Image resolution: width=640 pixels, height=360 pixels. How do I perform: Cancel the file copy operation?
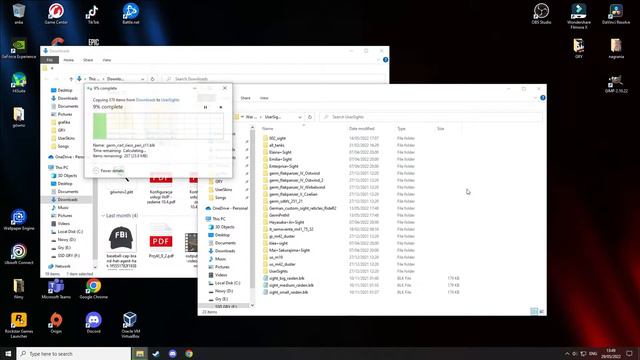pyautogui.click(x=221, y=107)
